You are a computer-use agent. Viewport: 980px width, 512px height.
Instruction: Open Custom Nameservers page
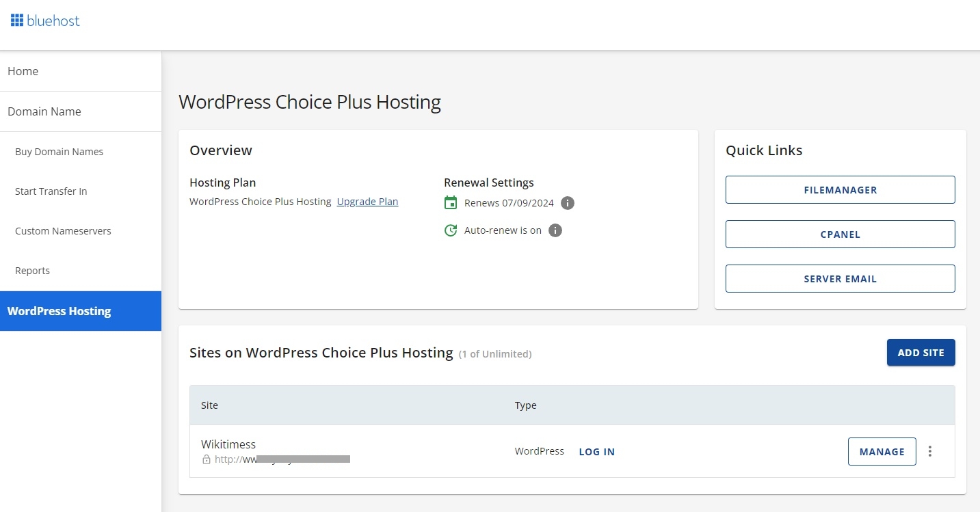[81, 231]
